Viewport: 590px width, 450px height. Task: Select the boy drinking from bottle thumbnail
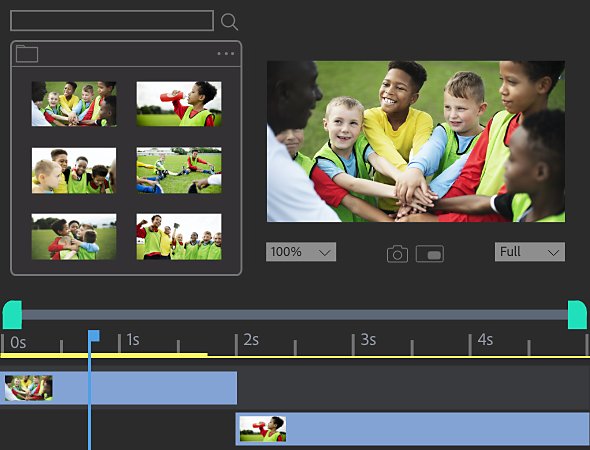179,104
